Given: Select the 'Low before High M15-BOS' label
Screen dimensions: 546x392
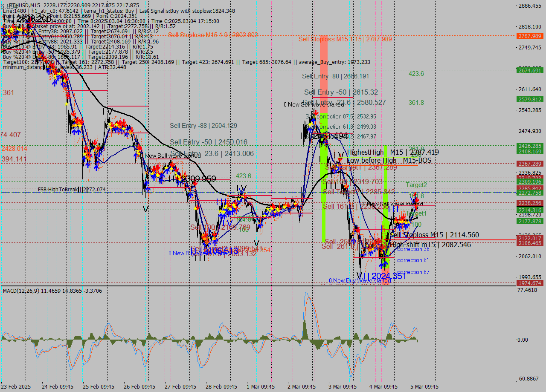Looking at the screenshot, I should click(389, 161).
